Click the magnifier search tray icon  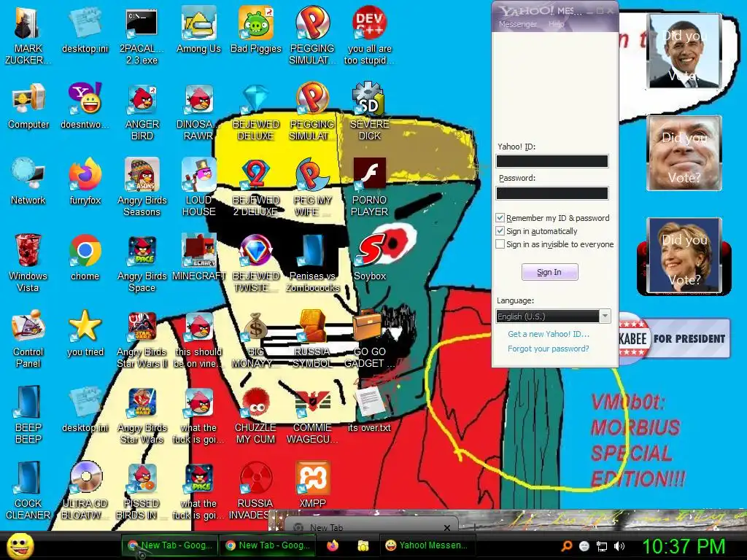(566, 546)
